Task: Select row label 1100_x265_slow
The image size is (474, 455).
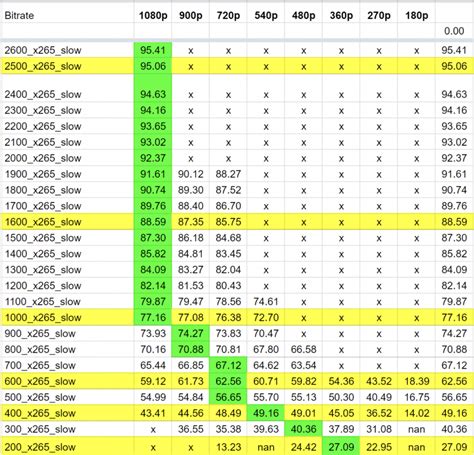Action: pos(67,302)
